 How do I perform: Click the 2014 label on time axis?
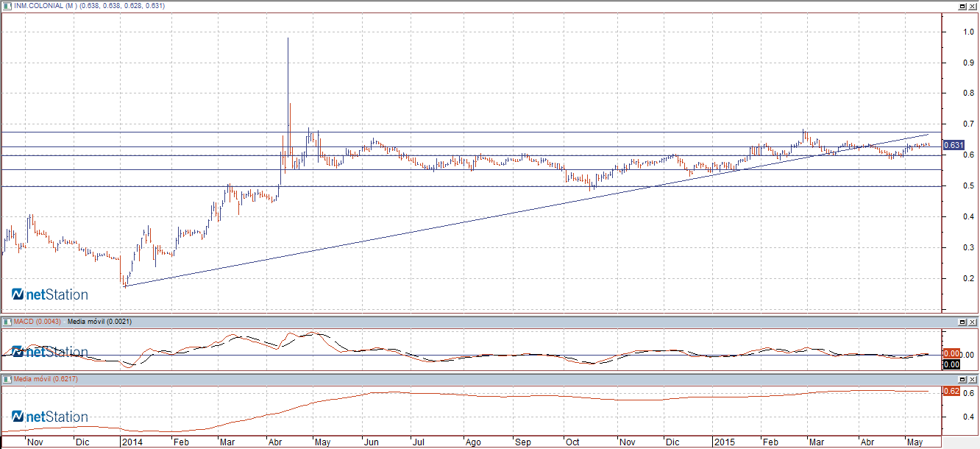132,442
